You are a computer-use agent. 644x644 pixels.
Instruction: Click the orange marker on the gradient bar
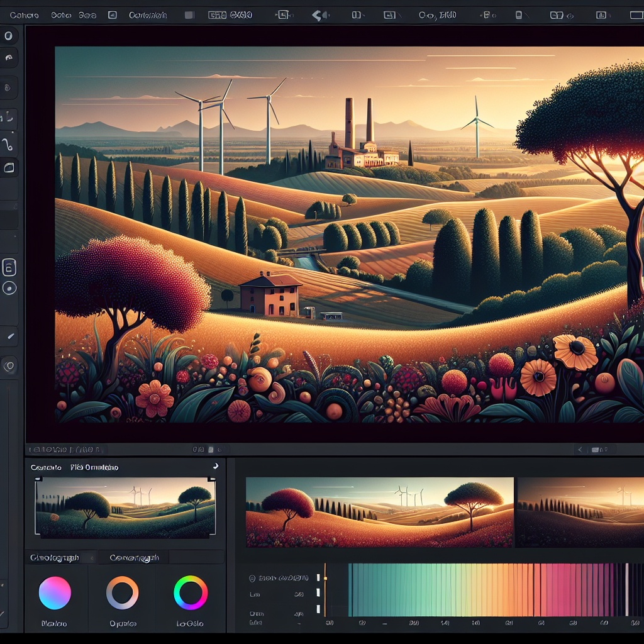(x=325, y=575)
